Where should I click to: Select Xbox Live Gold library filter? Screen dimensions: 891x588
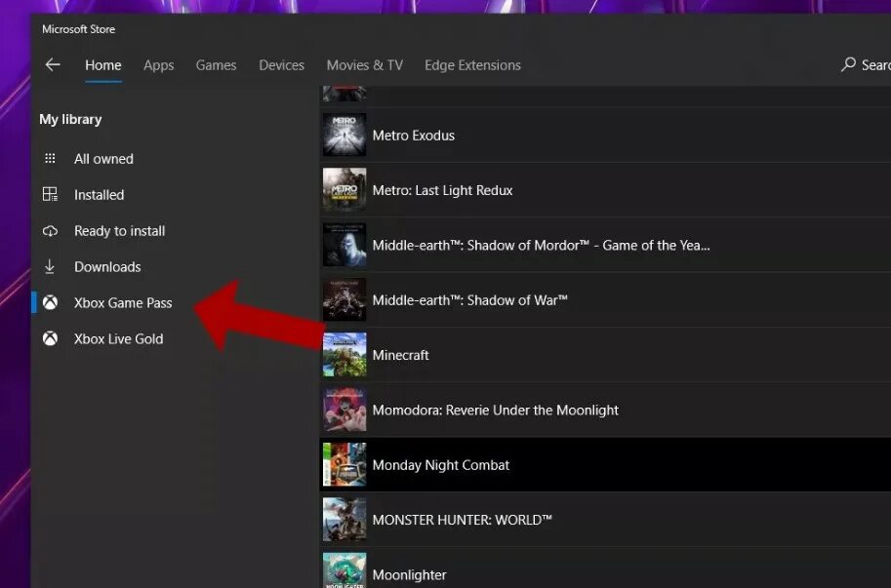tap(118, 338)
